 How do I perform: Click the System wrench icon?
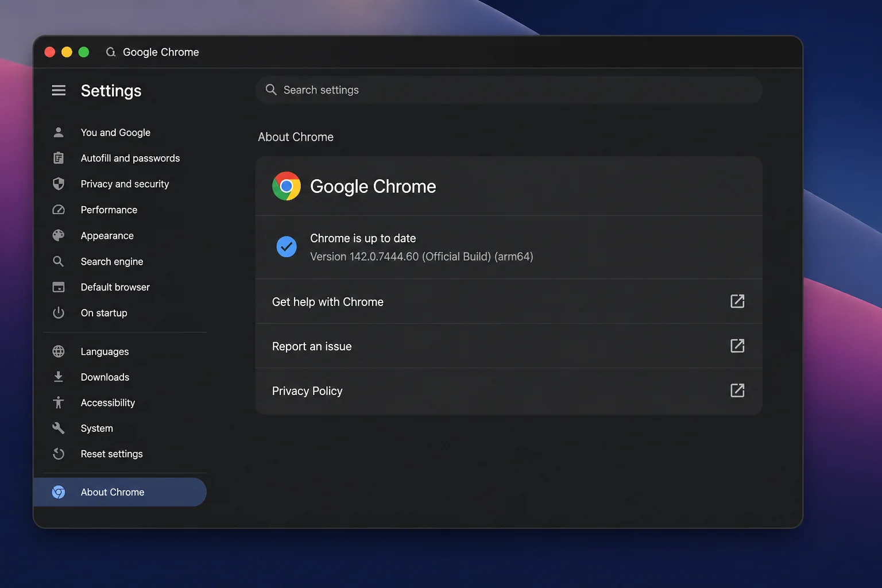click(x=59, y=428)
